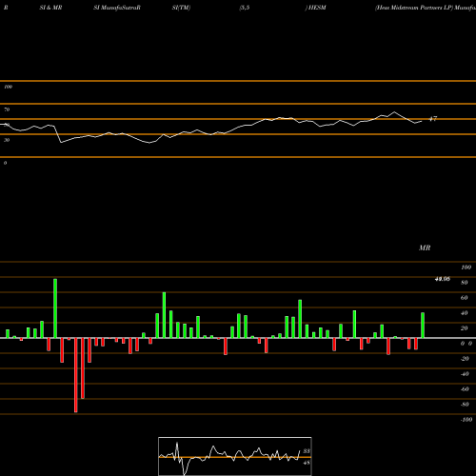Image resolution: width=476 pixels, height=476 pixels.
Task: Click the MR axis label '-100'
Action: 466,420
